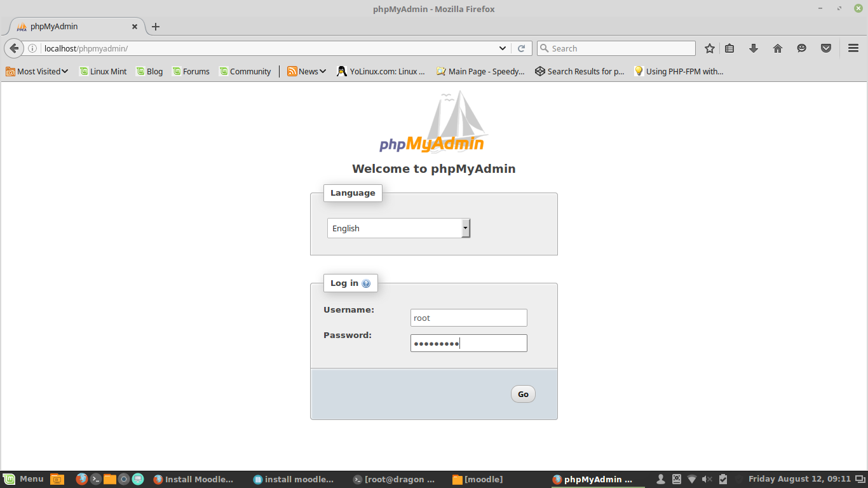Open the YoLinux.com bookmark
868x488 pixels.
pyautogui.click(x=381, y=71)
